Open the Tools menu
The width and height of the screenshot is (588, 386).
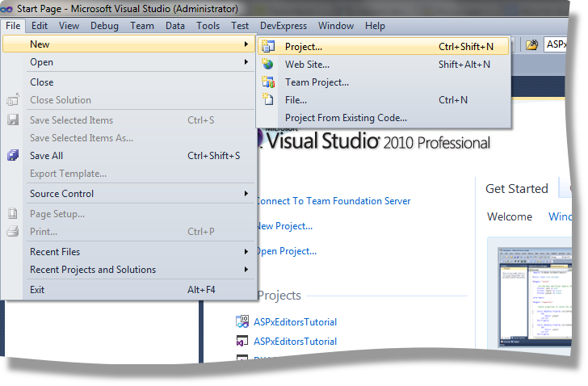point(208,26)
